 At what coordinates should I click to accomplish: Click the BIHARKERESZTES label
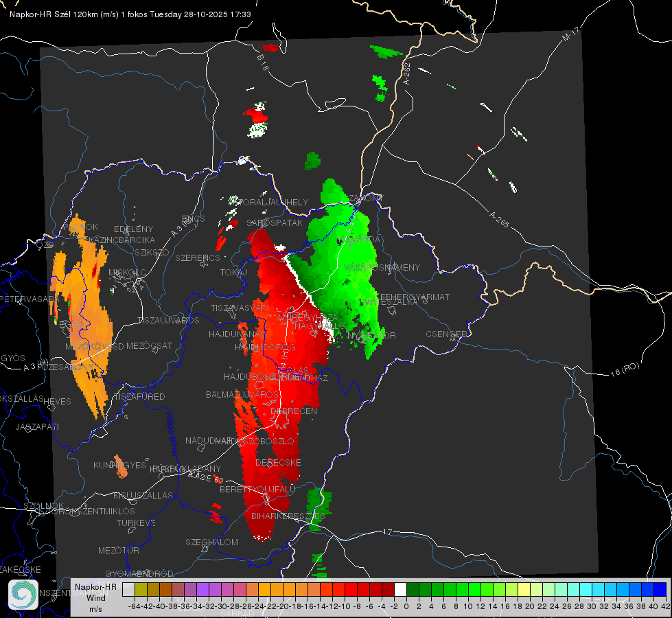coord(288,516)
